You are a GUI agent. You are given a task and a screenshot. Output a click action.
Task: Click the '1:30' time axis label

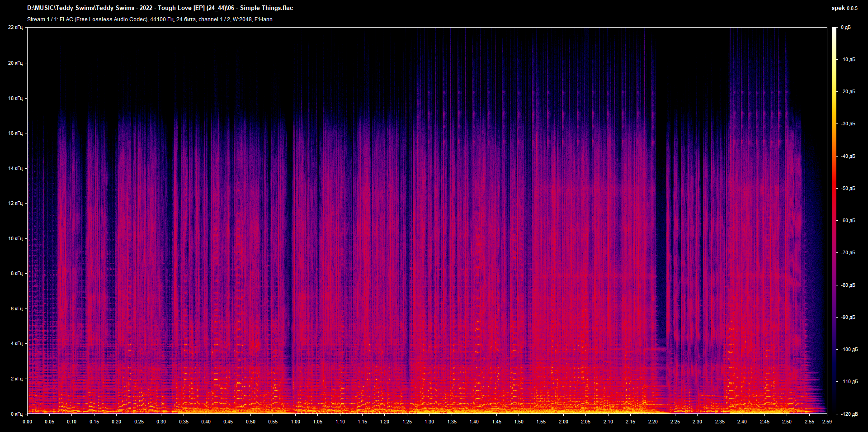click(x=429, y=422)
